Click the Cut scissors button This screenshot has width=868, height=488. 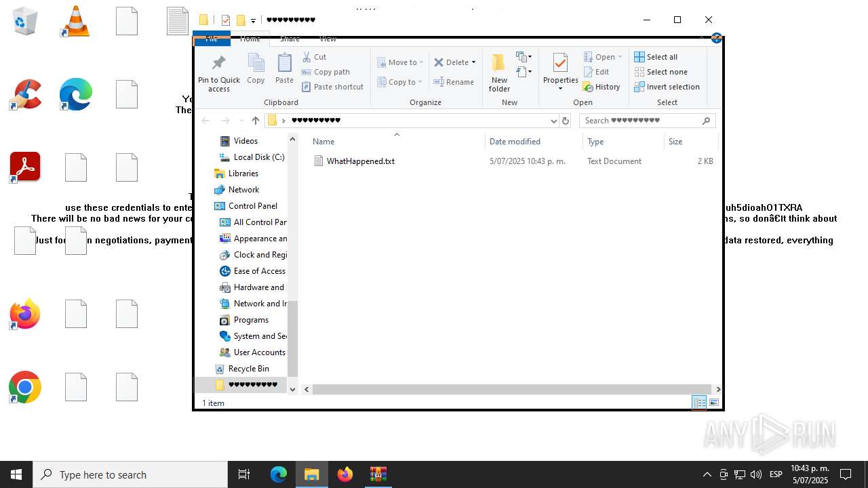coord(314,57)
